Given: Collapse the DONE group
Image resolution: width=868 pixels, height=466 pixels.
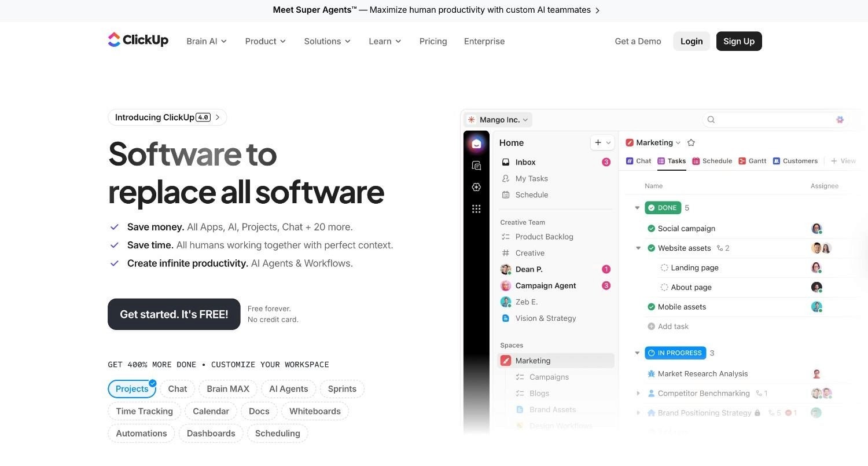Looking at the screenshot, I should click(x=637, y=208).
